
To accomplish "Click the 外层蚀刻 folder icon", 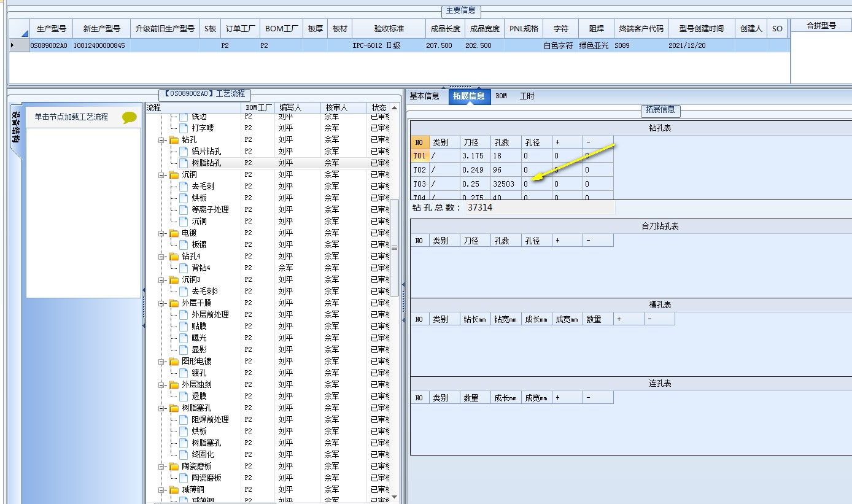I will (x=174, y=385).
